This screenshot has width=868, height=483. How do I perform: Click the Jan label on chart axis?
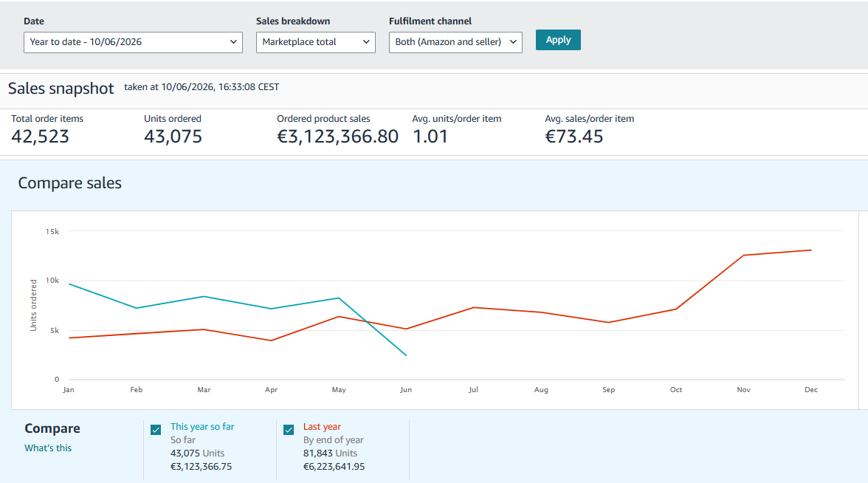(x=69, y=389)
